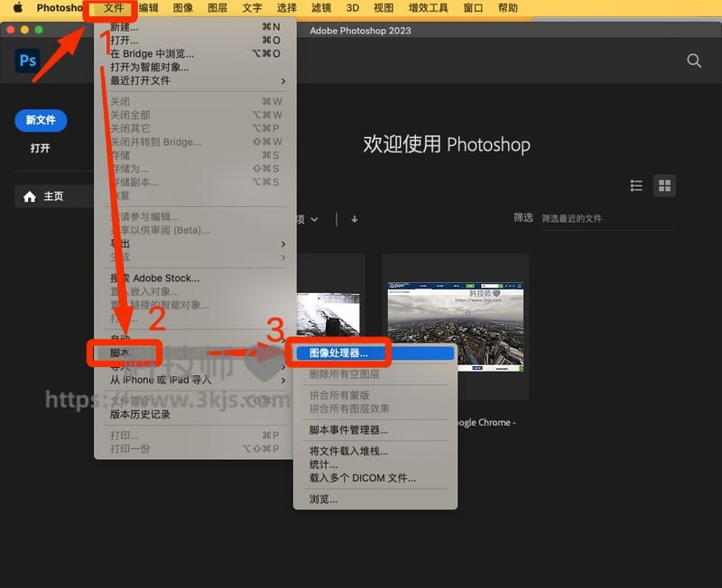Expand 最近打开文件 submenu
722x588 pixels.
[195, 80]
